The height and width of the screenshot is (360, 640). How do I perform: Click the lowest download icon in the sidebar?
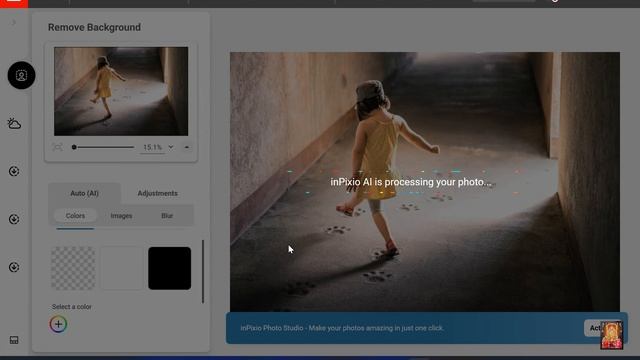[x=14, y=267]
